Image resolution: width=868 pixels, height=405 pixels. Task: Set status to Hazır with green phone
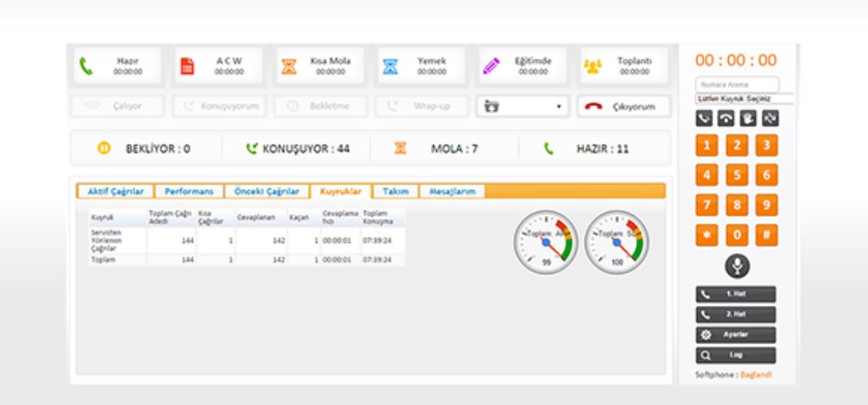118,66
